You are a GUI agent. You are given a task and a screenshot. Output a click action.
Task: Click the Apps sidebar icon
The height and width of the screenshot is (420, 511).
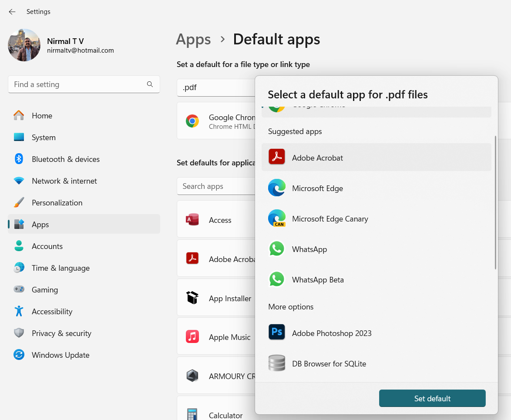point(19,224)
